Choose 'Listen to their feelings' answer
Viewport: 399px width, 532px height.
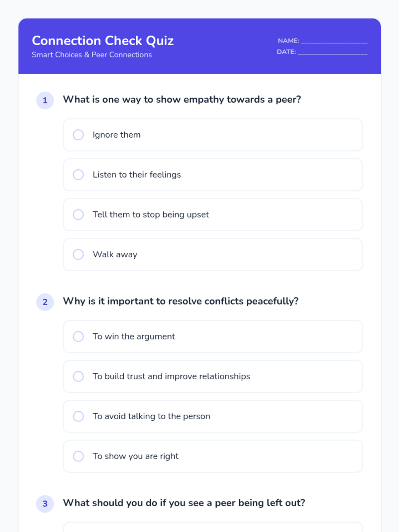(78, 175)
